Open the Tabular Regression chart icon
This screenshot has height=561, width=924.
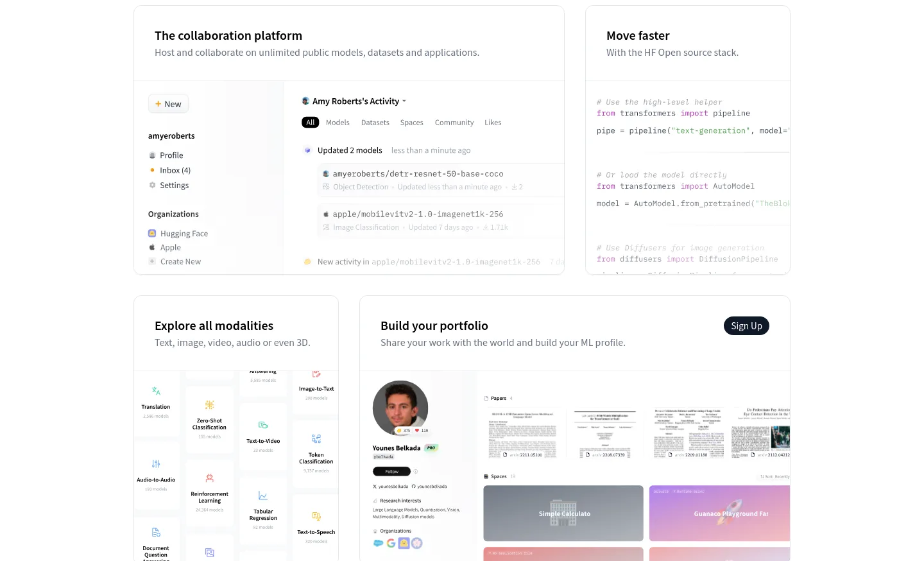(x=263, y=496)
